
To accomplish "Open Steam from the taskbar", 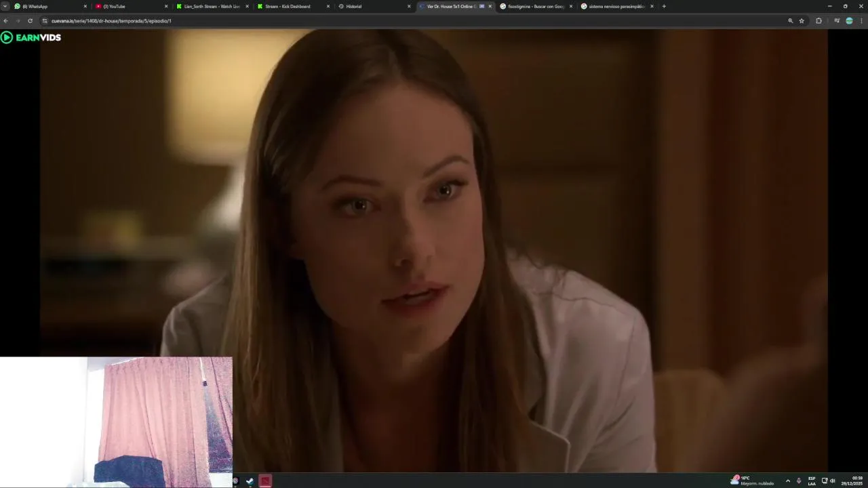I will point(250,481).
